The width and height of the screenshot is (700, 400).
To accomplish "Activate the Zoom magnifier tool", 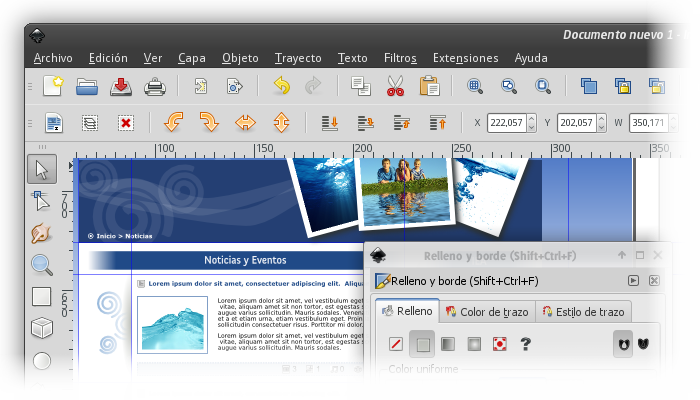I will 42,265.
